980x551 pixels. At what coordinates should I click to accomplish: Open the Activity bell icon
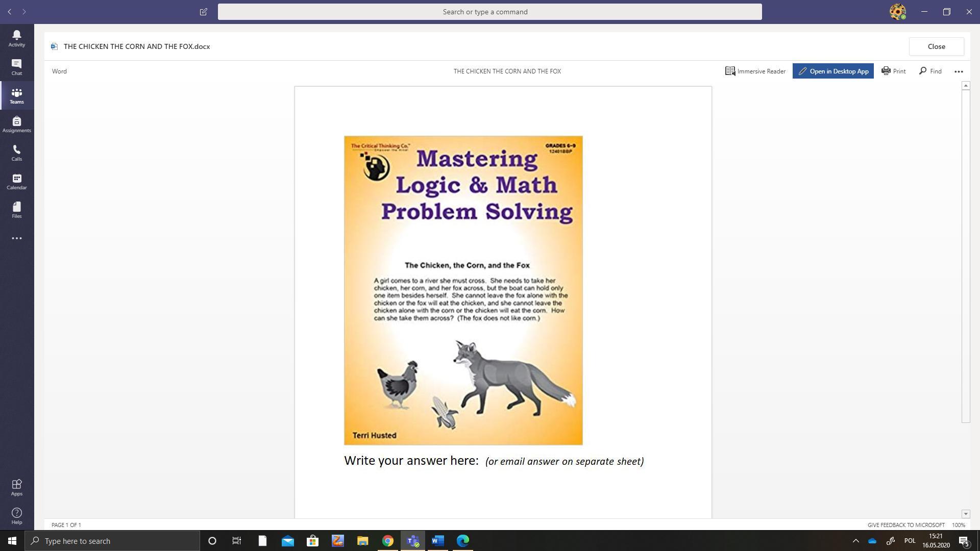tap(16, 38)
